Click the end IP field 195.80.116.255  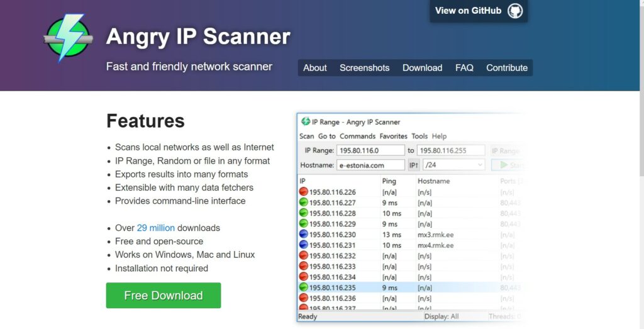[450, 150]
